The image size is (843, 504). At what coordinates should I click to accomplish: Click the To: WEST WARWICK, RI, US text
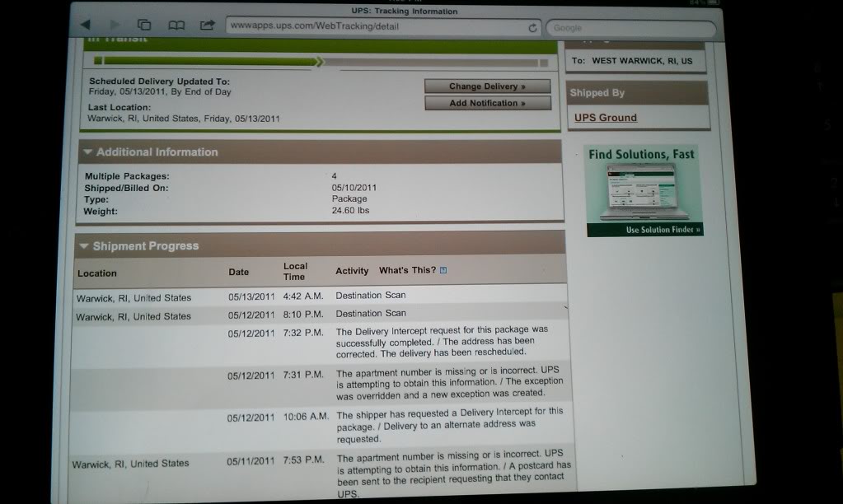(632, 61)
